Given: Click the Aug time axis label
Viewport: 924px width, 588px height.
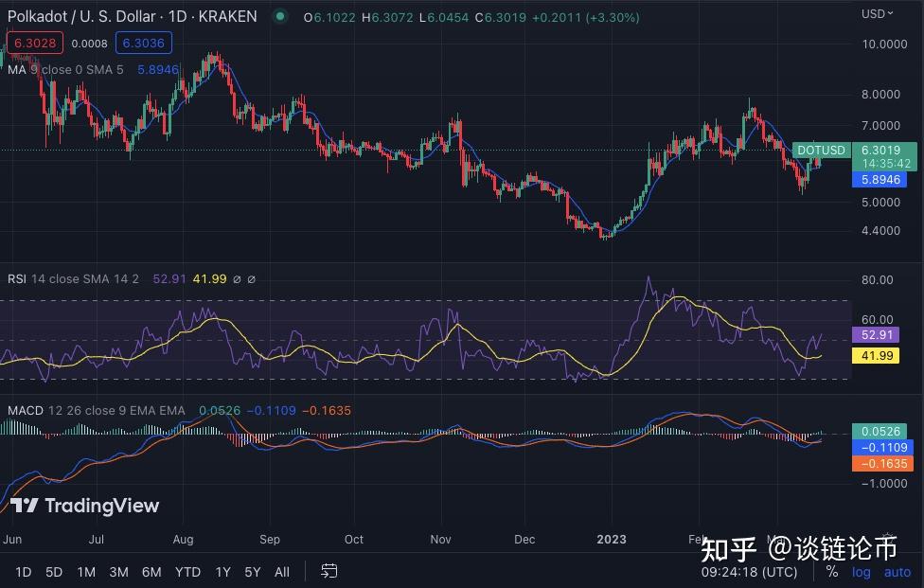Looking at the screenshot, I should (183, 539).
